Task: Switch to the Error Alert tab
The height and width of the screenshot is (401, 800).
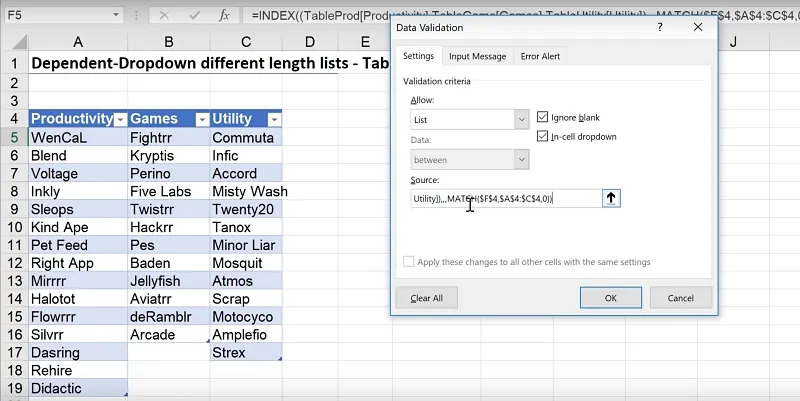Action: point(541,57)
